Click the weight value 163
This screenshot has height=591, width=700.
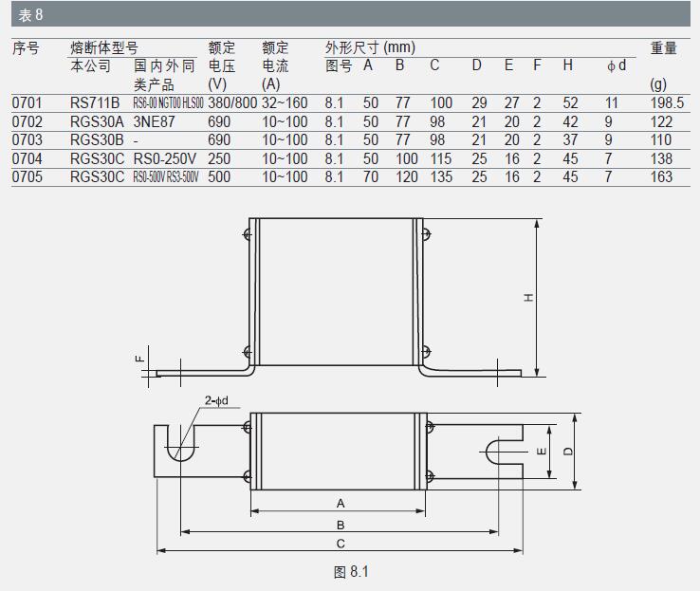(661, 176)
